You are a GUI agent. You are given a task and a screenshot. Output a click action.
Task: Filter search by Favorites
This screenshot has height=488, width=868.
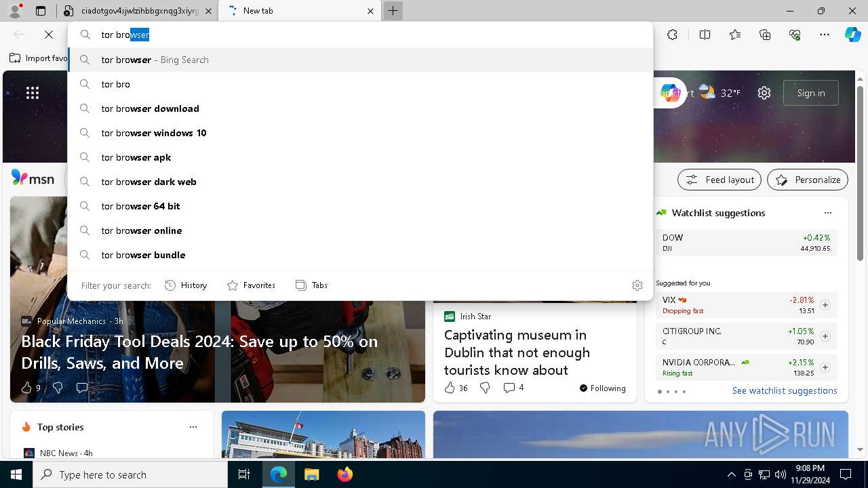point(251,285)
